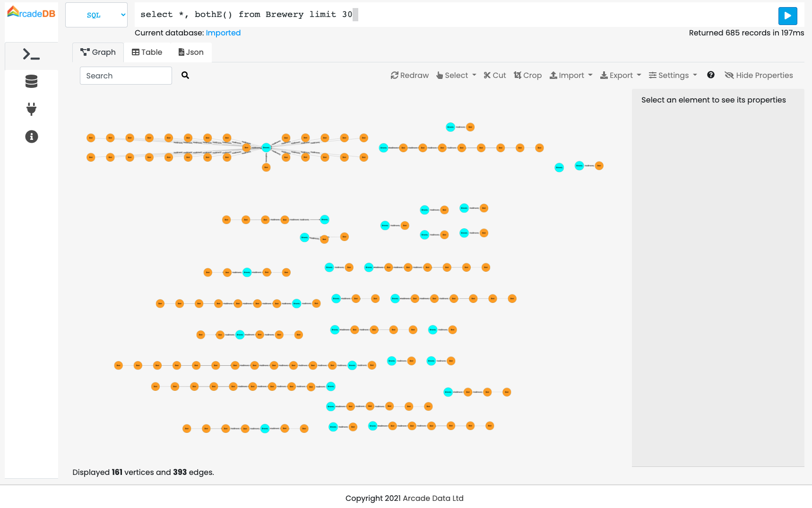812x508 pixels.
Task: Open the server plugin sidebar icon
Action: [31, 109]
